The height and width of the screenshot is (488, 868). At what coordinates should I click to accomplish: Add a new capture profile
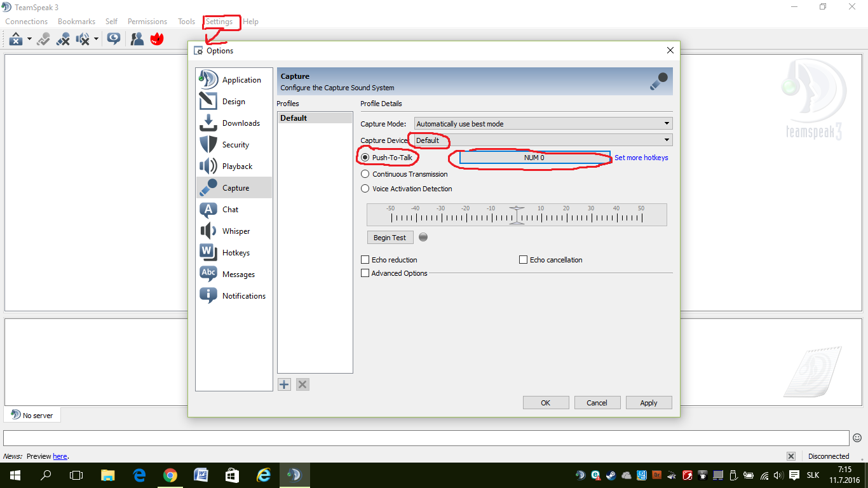coord(284,384)
